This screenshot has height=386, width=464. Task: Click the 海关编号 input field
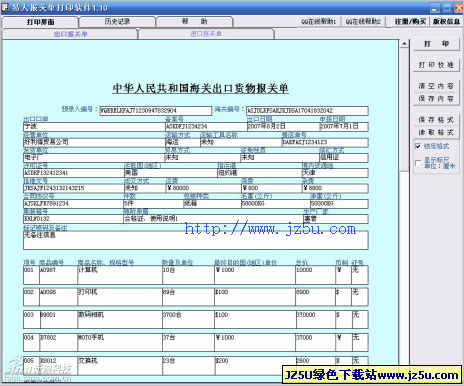307,111
